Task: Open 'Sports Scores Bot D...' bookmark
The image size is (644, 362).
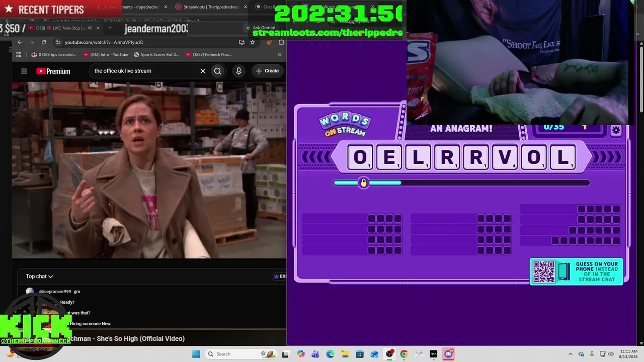Action: coord(156,54)
